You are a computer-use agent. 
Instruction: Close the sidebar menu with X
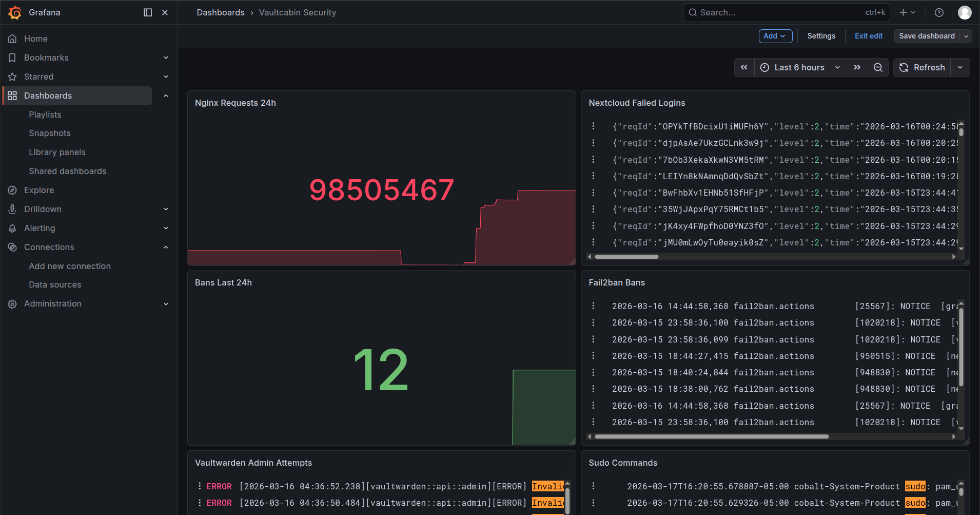[x=165, y=12]
